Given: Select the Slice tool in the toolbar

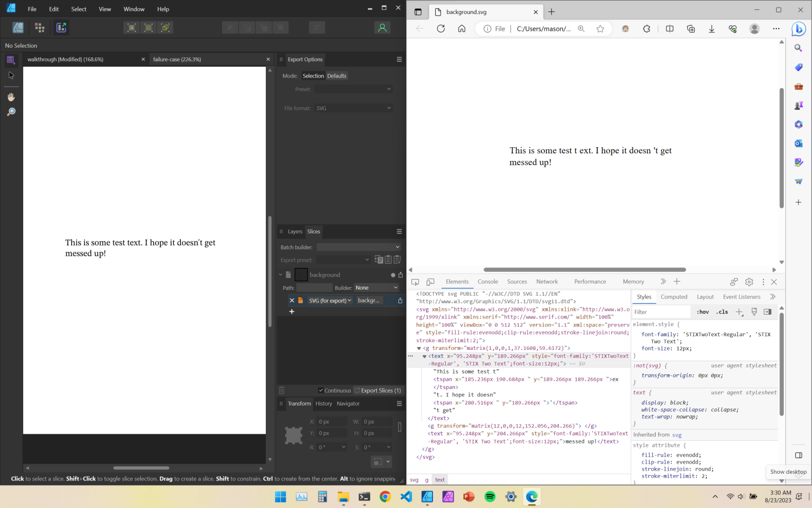Looking at the screenshot, I should click(11, 60).
